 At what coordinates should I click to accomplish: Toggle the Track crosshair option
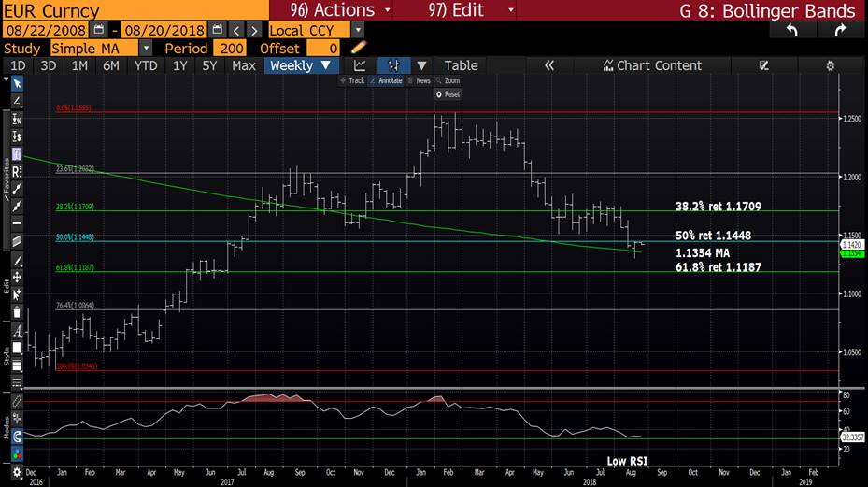[355, 81]
